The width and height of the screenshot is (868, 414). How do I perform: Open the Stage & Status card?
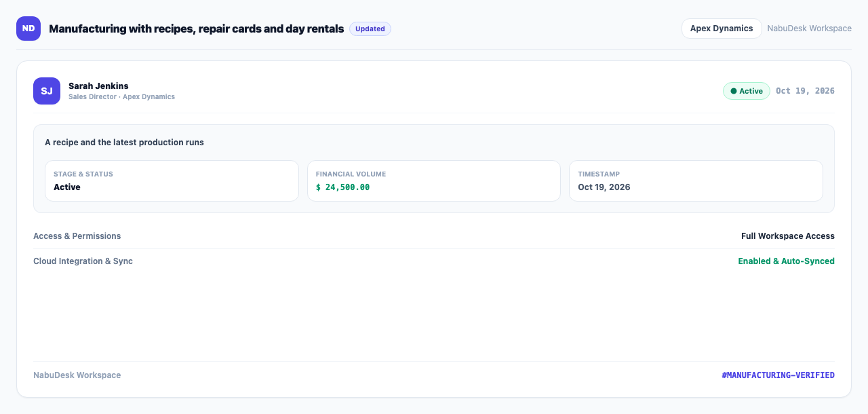172,181
